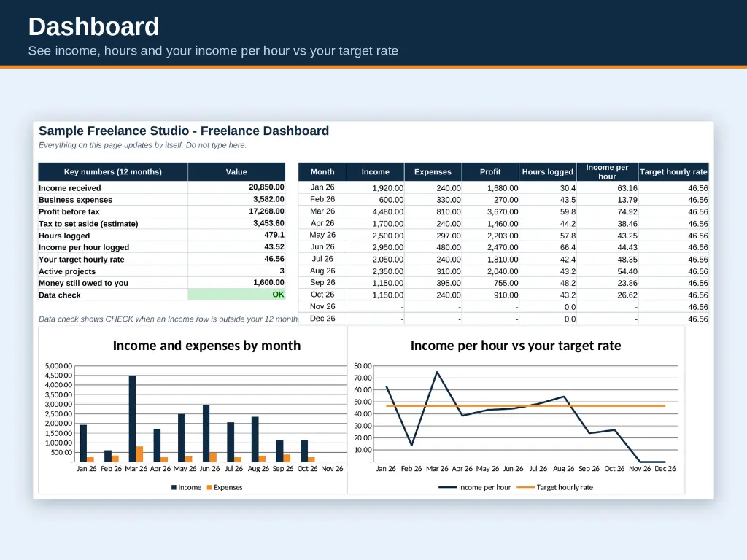This screenshot has width=747, height=560.
Task: Click the subtitle starting "See income, hours"
Action: tap(213, 51)
